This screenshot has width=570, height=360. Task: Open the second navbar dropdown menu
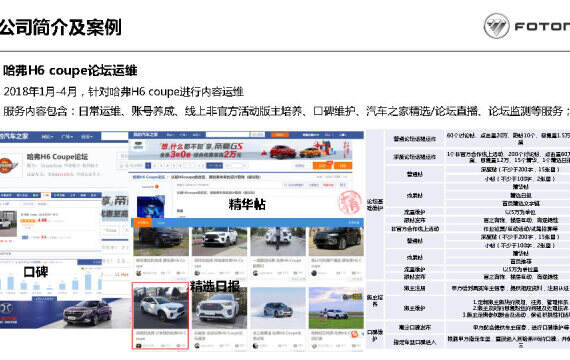(67, 137)
